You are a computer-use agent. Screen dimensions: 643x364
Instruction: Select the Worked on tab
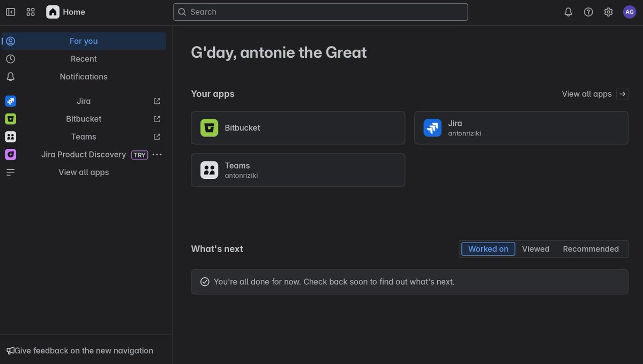point(488,249)
